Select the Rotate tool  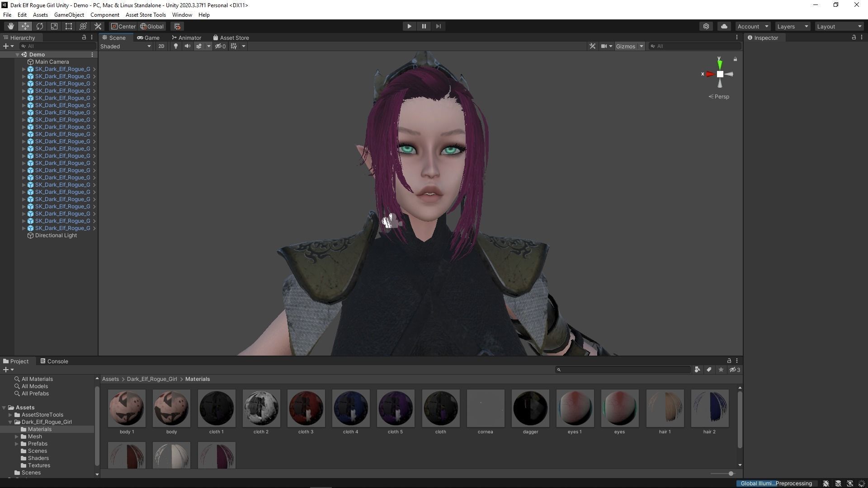(40, 26)
